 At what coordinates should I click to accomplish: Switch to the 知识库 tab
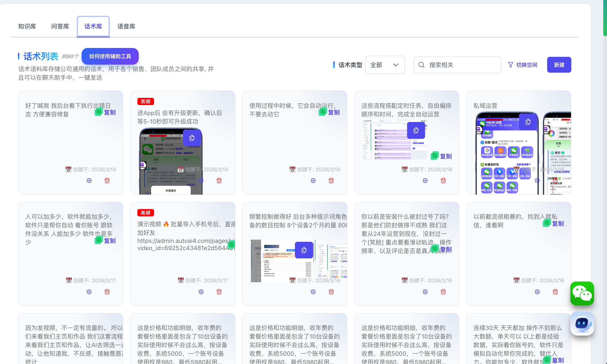point(27,26)
